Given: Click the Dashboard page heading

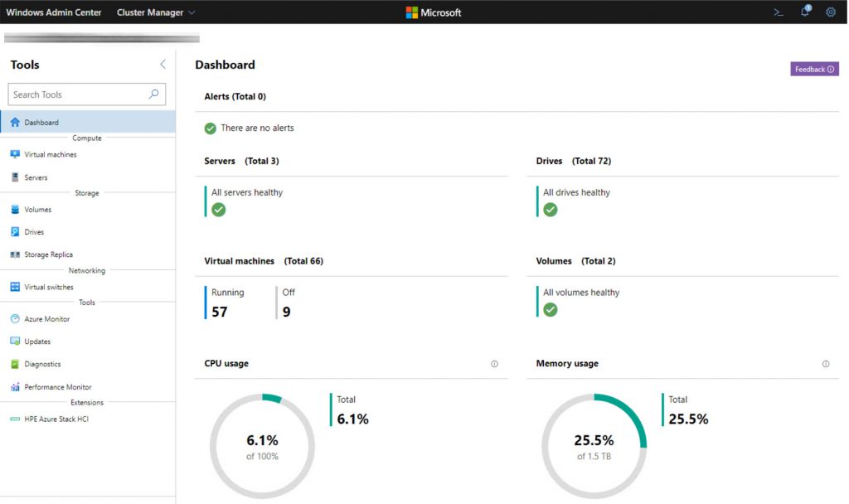Looking at the screenshot, I should [x=225, y=65].
